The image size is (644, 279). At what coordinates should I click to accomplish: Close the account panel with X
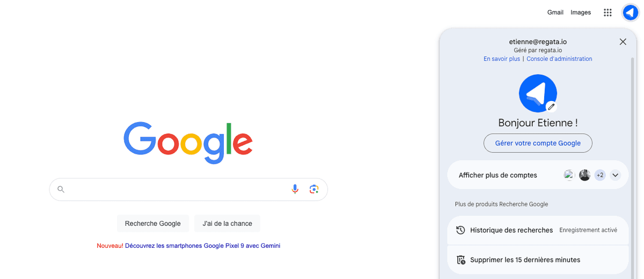623,42
